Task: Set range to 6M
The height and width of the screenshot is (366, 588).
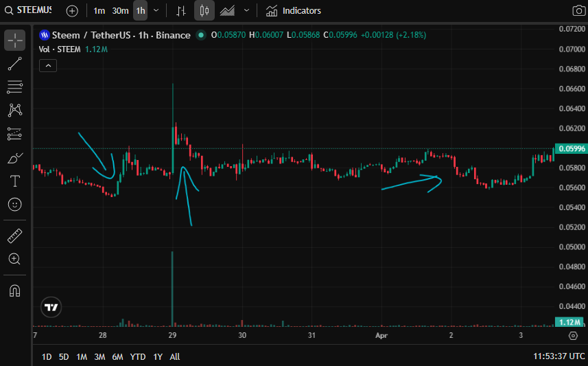Action: [x=117, y=356]
